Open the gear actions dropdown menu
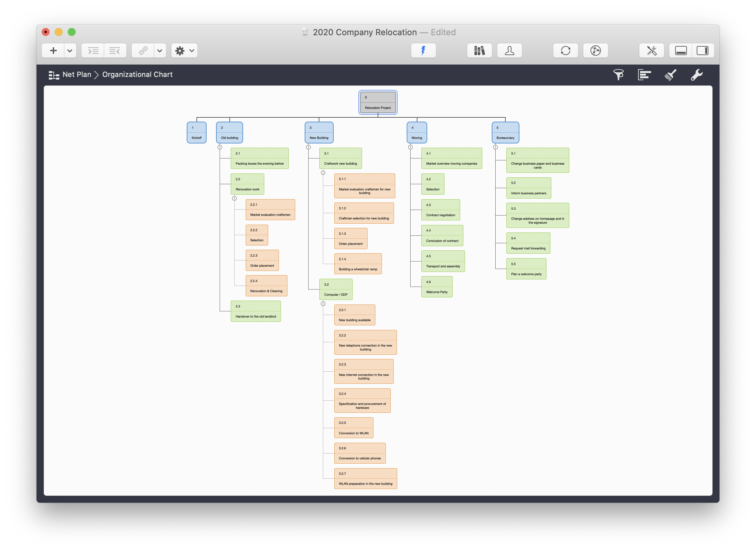The height and width of the screenshot is (551, 756). click(x=184, y=51)
